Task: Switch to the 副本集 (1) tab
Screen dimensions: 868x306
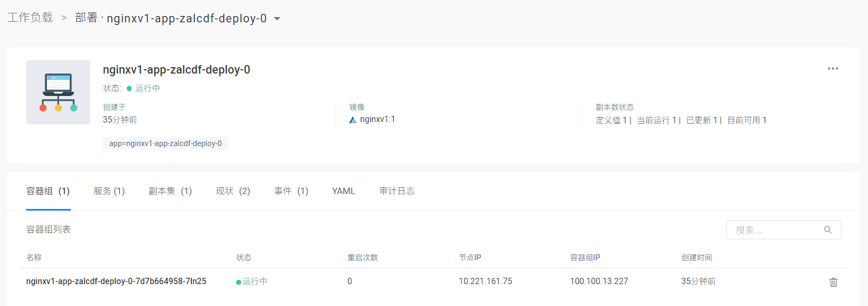Action: pos(170,191)
